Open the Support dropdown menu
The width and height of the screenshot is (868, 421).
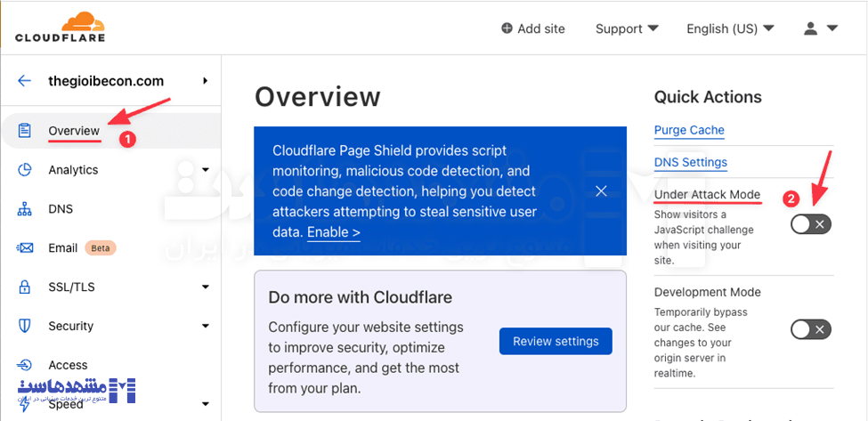point(627,28)
